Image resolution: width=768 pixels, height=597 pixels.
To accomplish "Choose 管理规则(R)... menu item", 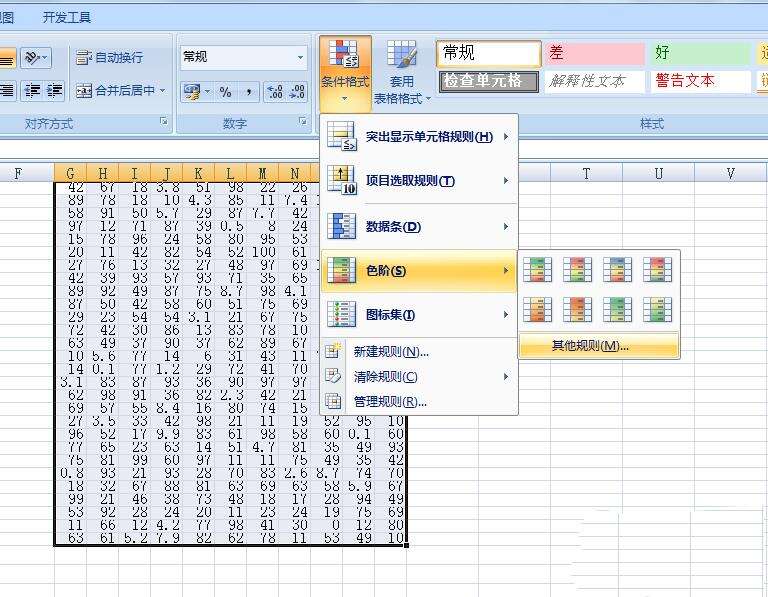I will tap(419, 402).
